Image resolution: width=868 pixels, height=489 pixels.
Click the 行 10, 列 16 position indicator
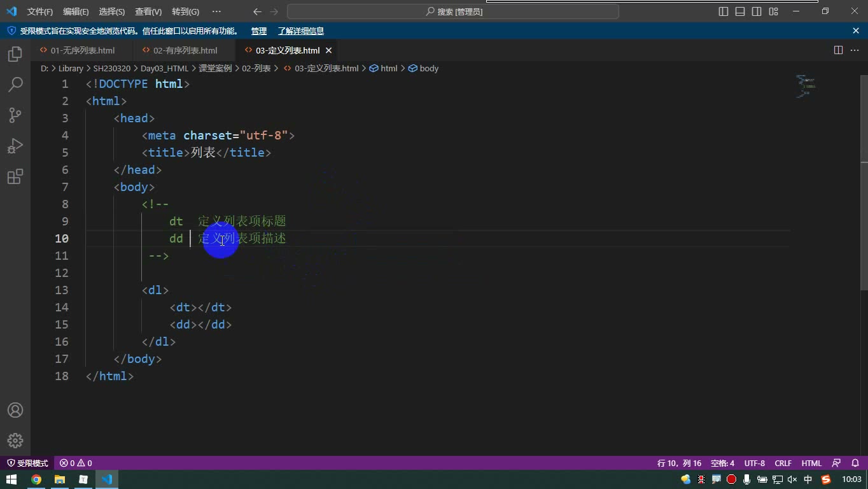click(x=679, y=463)
